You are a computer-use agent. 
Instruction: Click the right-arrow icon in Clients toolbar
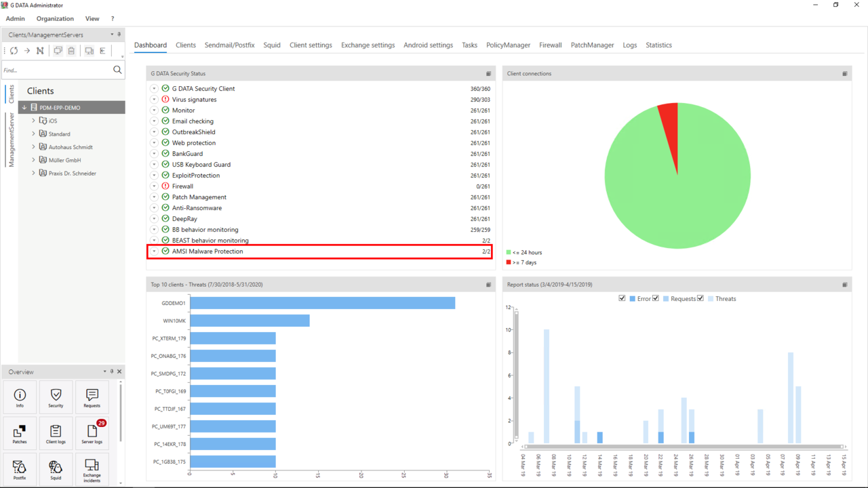coord(27,51)
